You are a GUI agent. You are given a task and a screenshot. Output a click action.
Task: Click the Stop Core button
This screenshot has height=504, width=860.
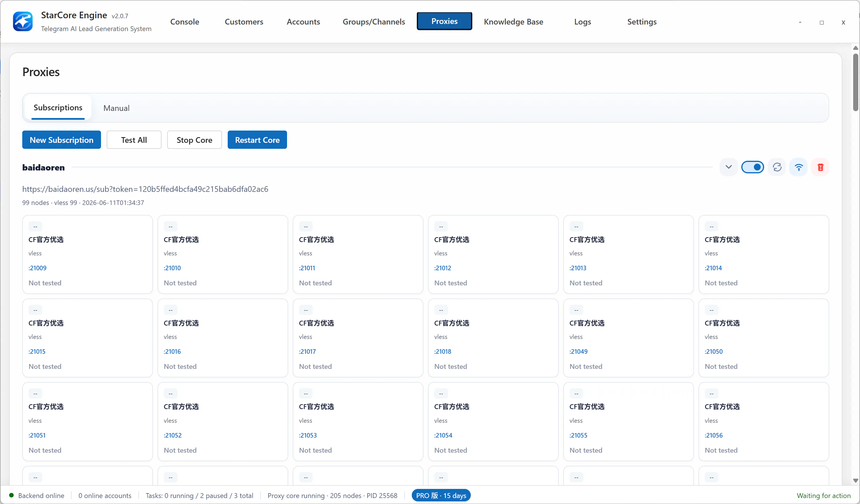pyautogui.click(x=195, y=140)
